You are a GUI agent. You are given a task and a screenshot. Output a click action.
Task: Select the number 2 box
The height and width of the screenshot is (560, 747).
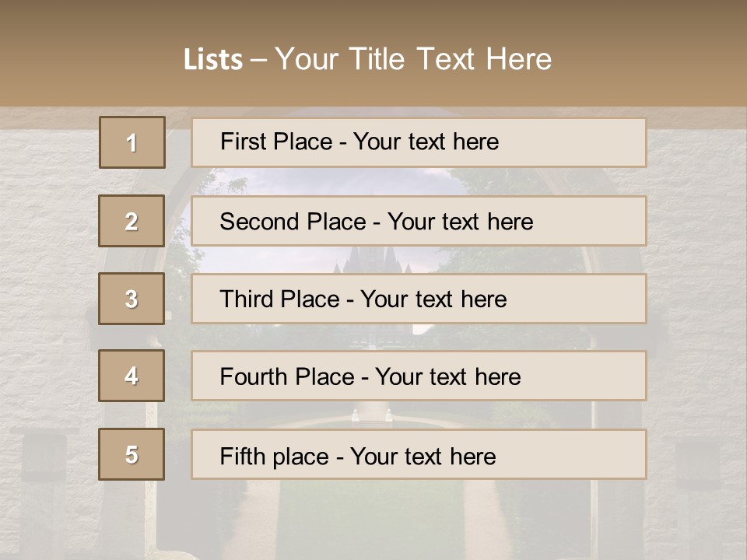tap(132, 221)
